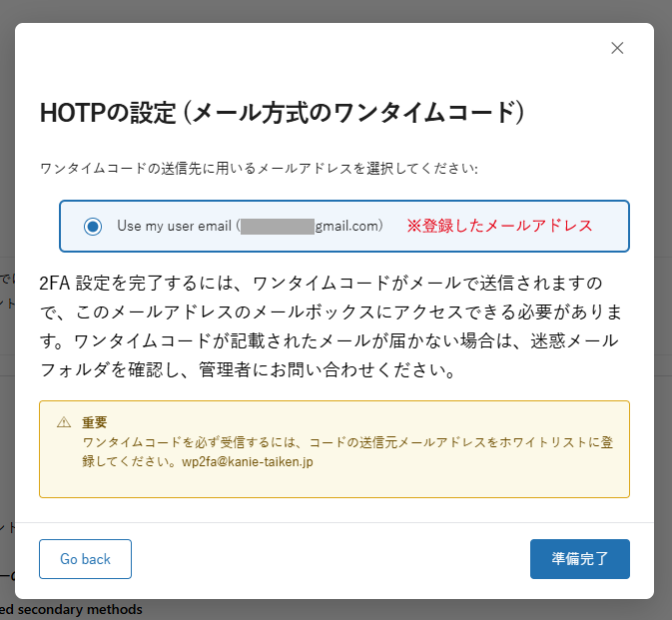Click the "Use my user email" label text
This screenshot has width=672, height=620.
[174, 226]
